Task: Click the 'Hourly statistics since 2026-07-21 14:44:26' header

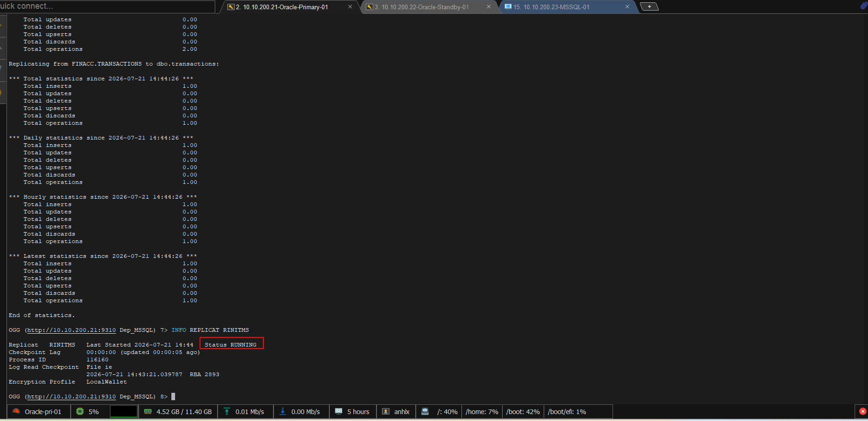Action: click(103, 197)
